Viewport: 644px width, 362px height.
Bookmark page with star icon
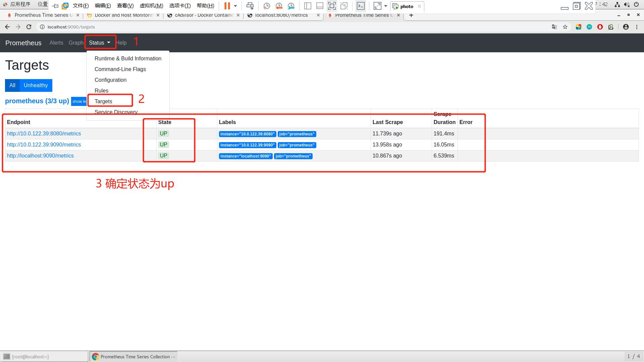click(565, 27)
